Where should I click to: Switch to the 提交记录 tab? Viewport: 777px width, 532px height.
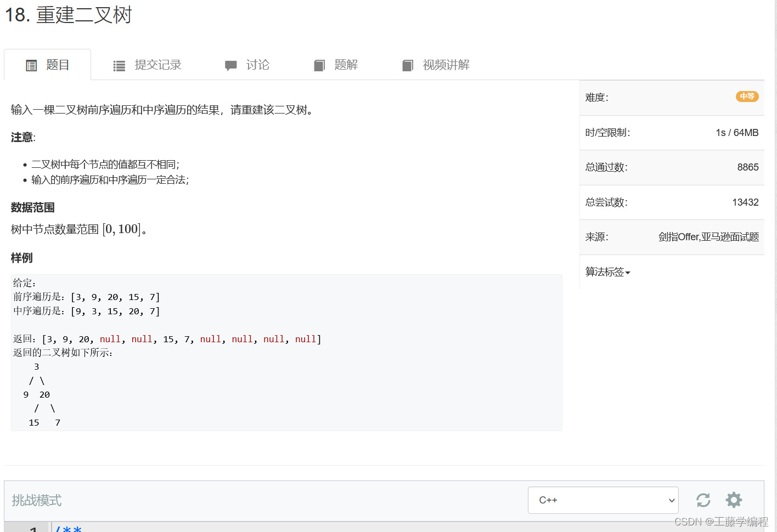[157, 65]
